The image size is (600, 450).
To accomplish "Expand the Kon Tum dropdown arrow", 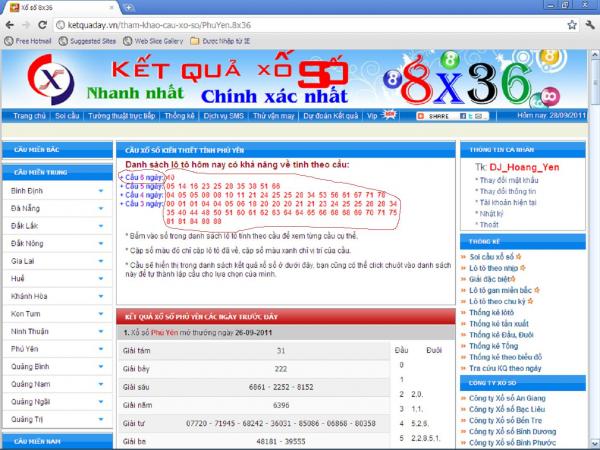I will 101,314.
